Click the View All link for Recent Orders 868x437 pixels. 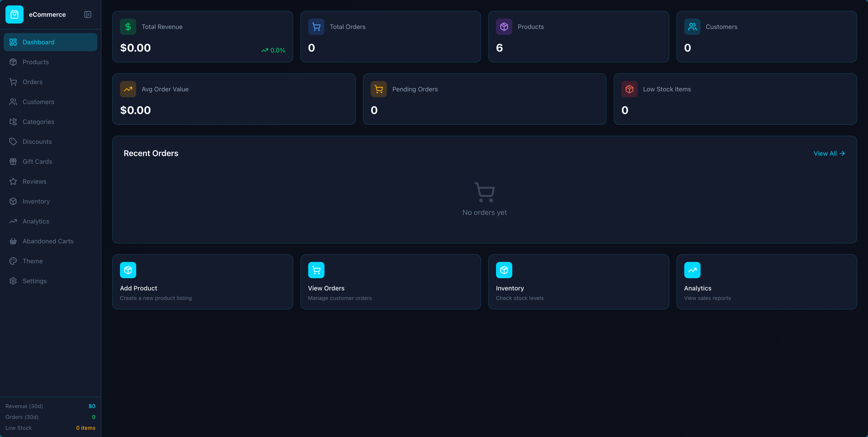829,153
